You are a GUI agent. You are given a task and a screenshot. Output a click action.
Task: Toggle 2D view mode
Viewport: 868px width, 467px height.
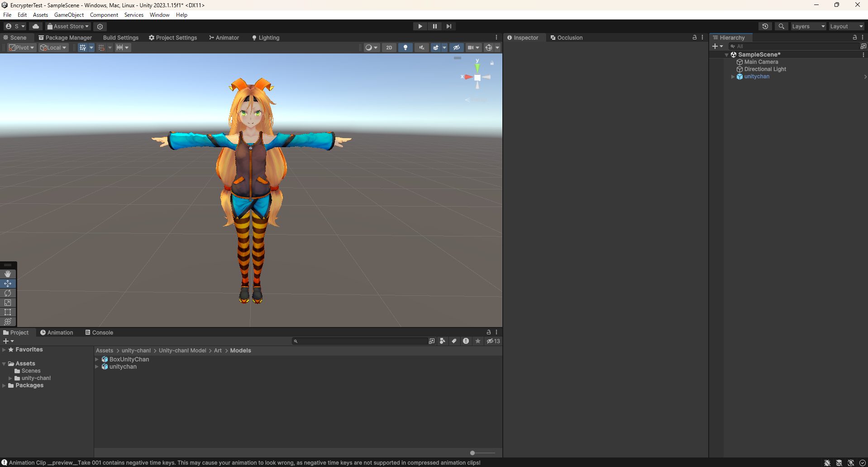[389, 47]
